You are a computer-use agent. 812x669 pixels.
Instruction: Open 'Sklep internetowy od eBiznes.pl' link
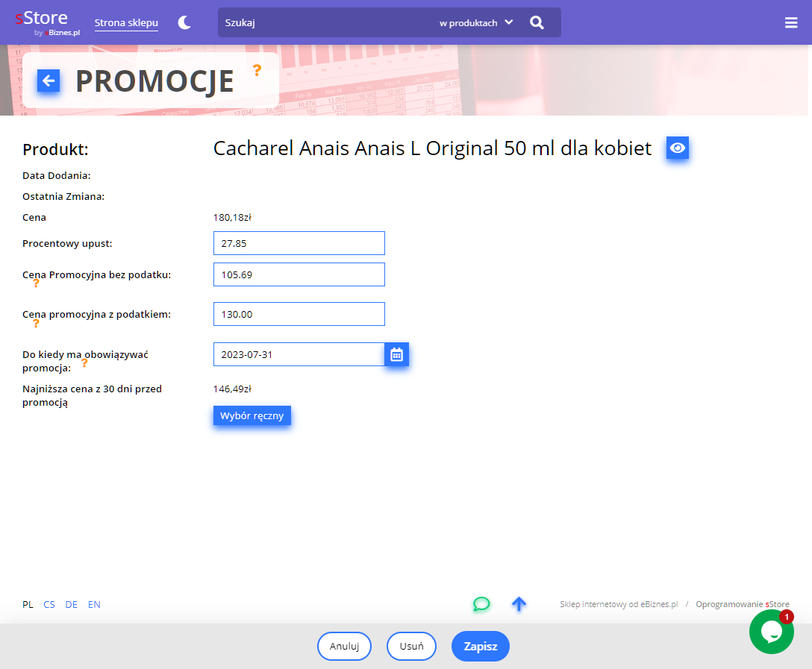tap(619, 604)
